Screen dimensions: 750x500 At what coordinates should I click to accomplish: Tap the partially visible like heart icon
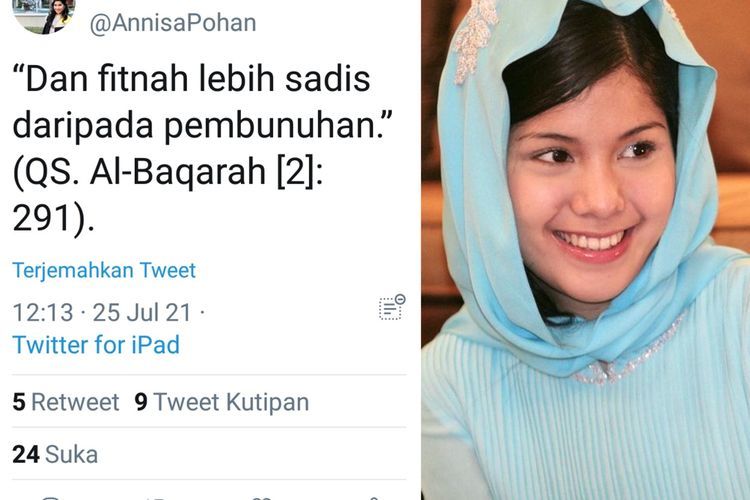[262, 498]
